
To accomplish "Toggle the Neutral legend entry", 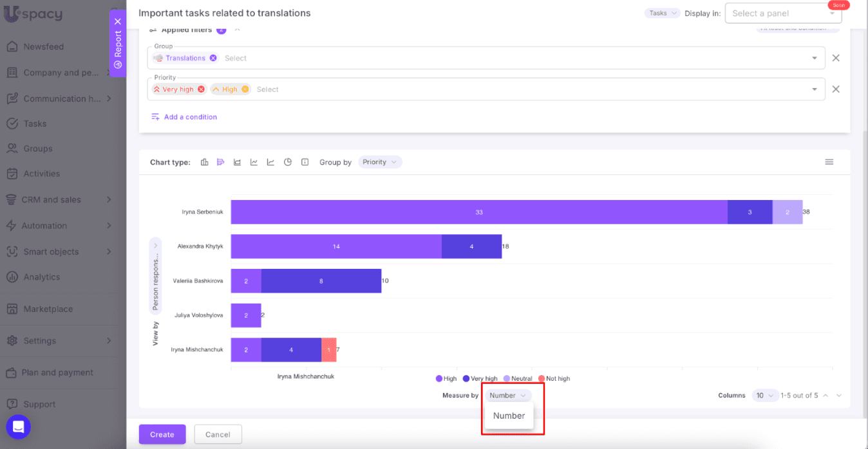I will (x=518, y=379).
